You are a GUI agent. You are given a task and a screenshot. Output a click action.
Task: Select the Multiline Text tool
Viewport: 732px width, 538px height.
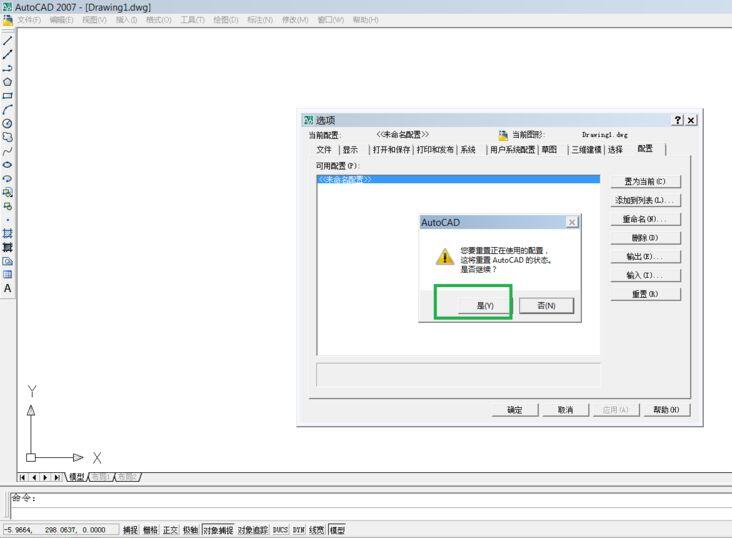pyautogui.click(x=7, y=289)
